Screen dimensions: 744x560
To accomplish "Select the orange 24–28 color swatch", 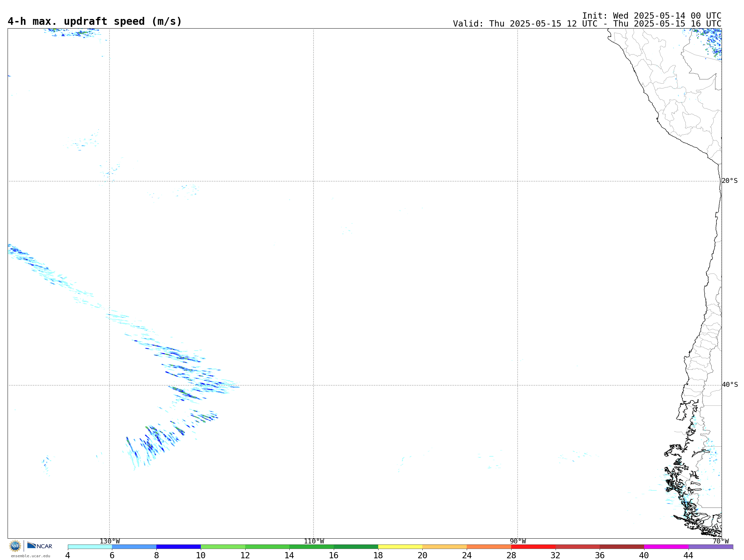I will (489, 547).
